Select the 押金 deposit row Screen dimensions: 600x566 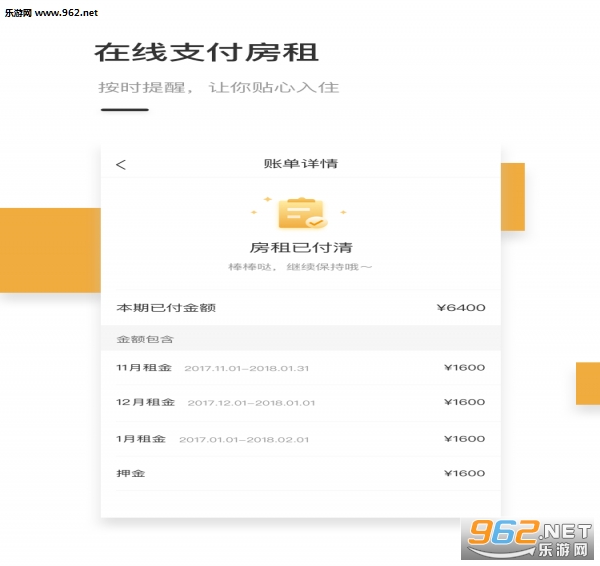(301, 473)
